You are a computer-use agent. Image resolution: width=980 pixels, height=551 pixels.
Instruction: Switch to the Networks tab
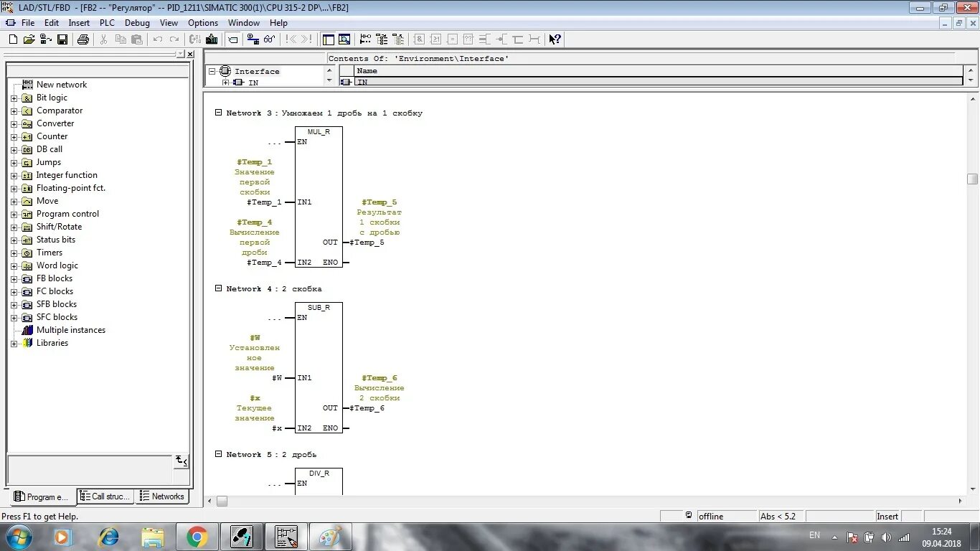pos(162,496)
